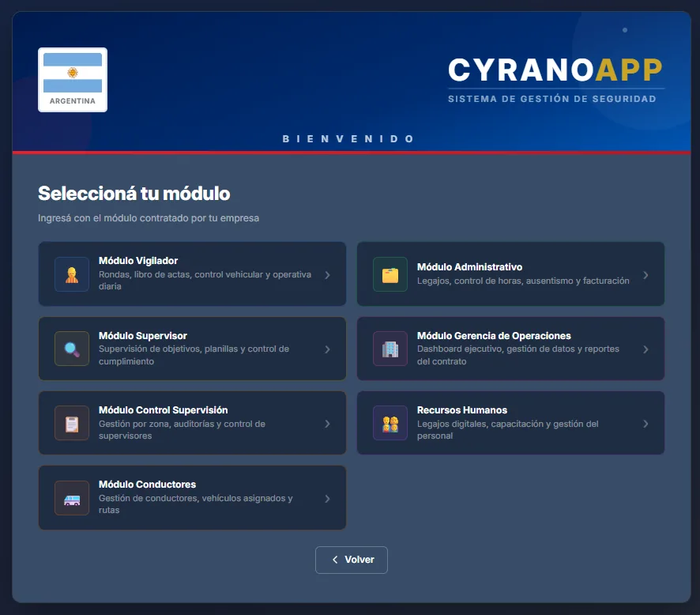The image size is (700, 615).
Task: Open the Recursos Humanos title
Action: pos(462,410)
